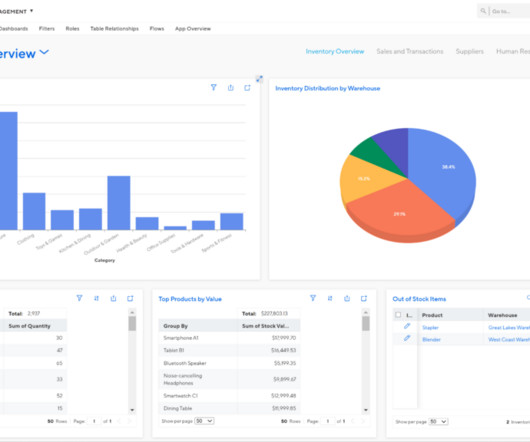
Task: Open the Stapler product link
Action: point(430,327)
